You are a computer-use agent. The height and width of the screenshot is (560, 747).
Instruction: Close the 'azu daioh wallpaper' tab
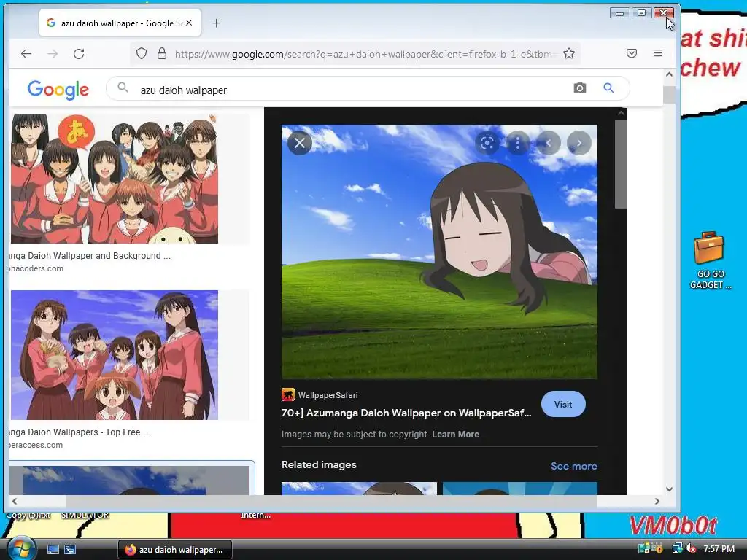point(189,23)
